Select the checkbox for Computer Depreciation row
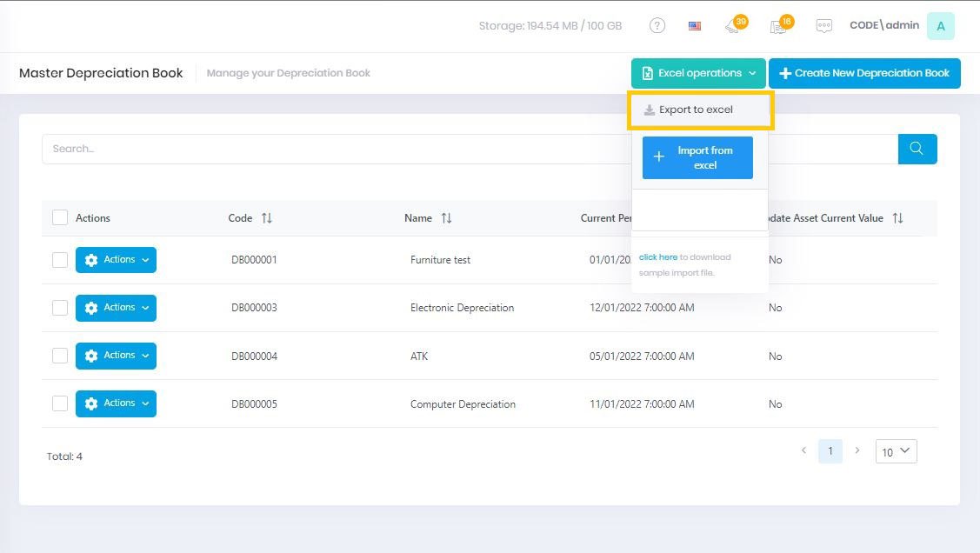 pos(60,403)
